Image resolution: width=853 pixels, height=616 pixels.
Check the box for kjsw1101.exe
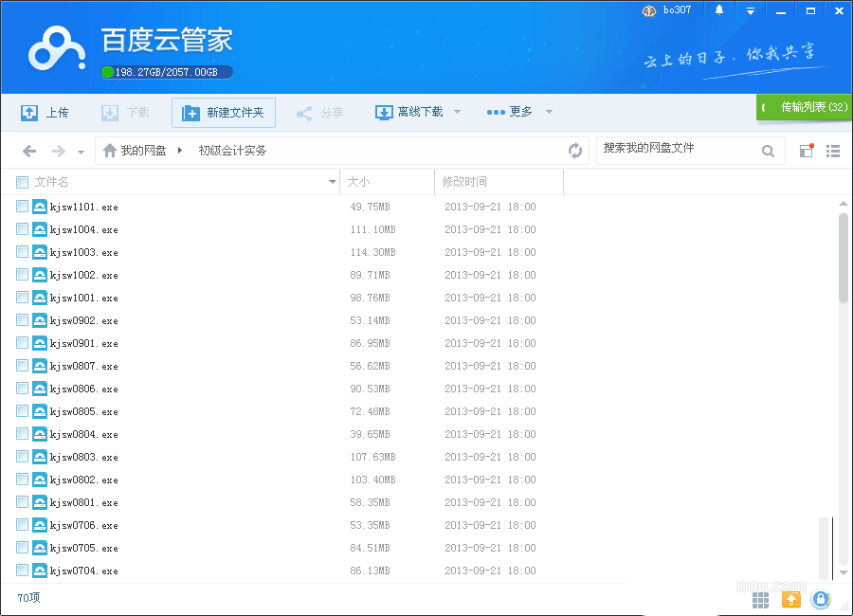click(x=22, y=207)
